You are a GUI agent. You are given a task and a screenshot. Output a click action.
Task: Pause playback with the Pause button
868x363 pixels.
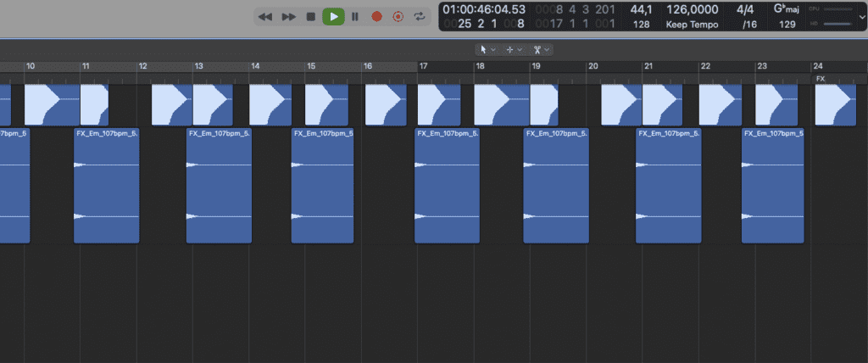[x=355, y=17]
